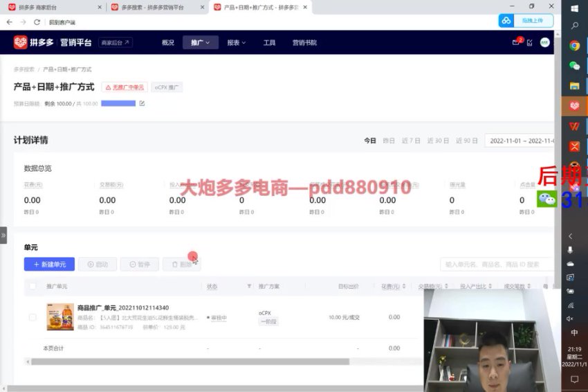Open the WPS Office taskbar icon
The width and height of the screenshot is (588, 392).
point(574,126)
